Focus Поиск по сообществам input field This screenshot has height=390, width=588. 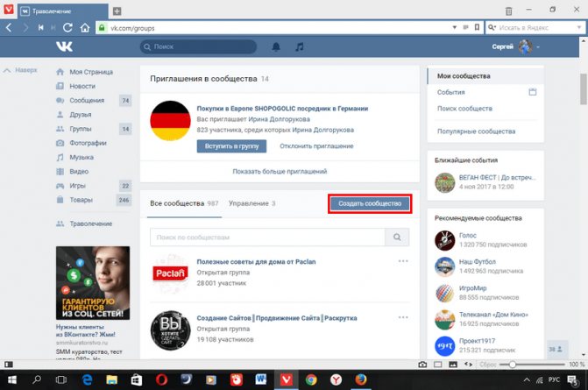[267, 237]
